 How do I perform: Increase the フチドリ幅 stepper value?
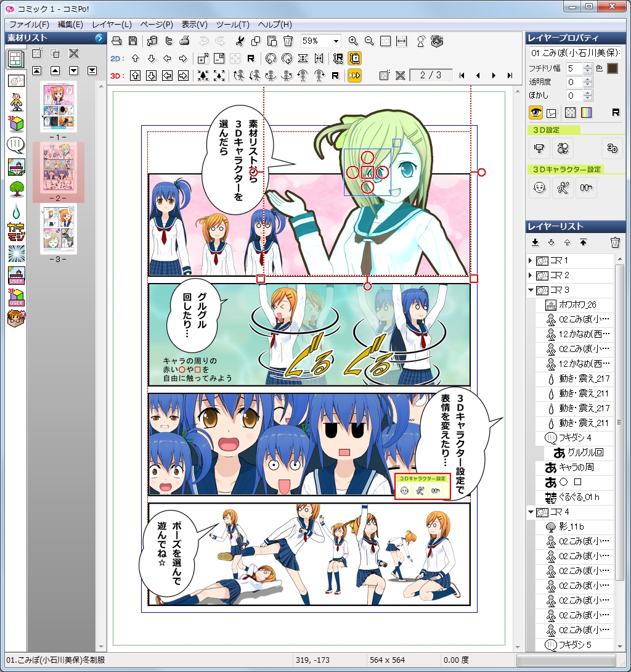[588, 65]
